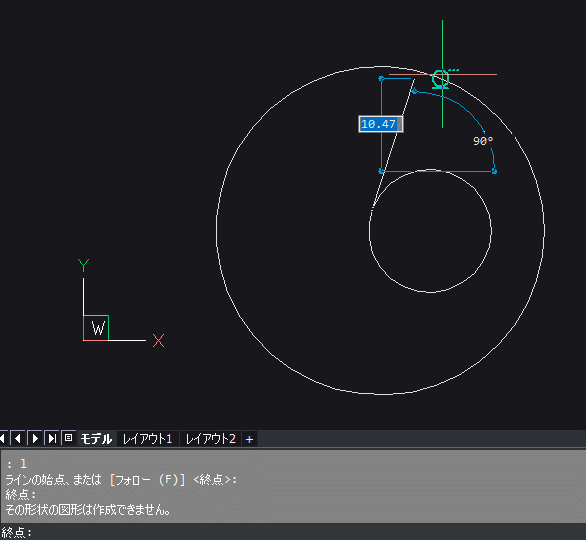Open the レイアウト1 tab
This screenshot has width=586, height=540.
(148, 438)
